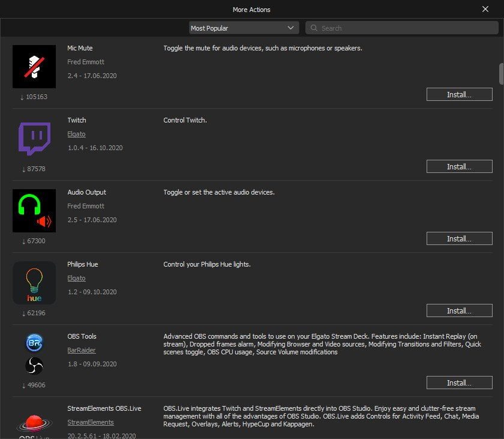This screenshot has width=504, height=439.
Task: Click the vertical scrollbar thumb
Action: (x=501, y=74)
